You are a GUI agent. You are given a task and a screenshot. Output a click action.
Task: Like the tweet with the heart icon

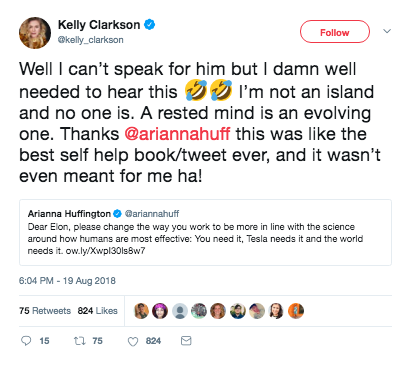click(x=133, y=341)
